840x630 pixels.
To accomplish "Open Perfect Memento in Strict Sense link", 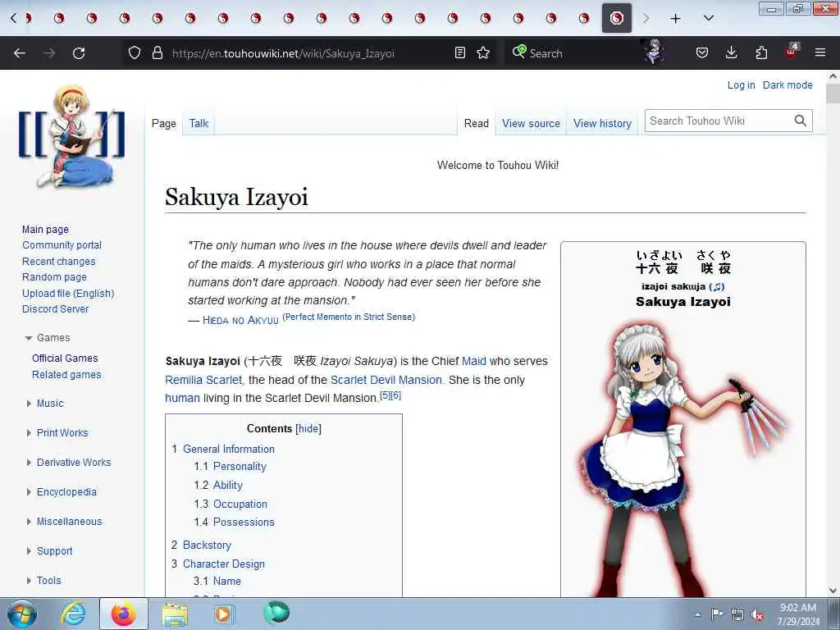I will point(349,317).
